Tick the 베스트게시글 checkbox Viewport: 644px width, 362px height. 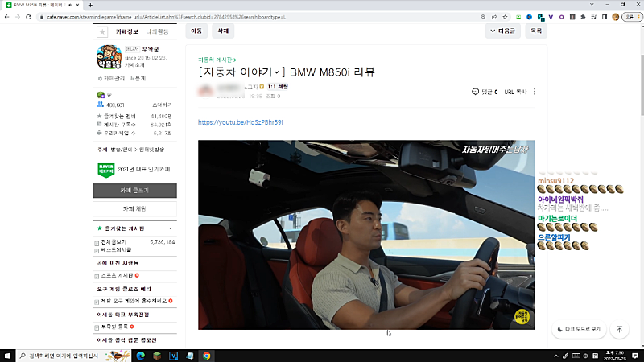[x=97, y=250]
